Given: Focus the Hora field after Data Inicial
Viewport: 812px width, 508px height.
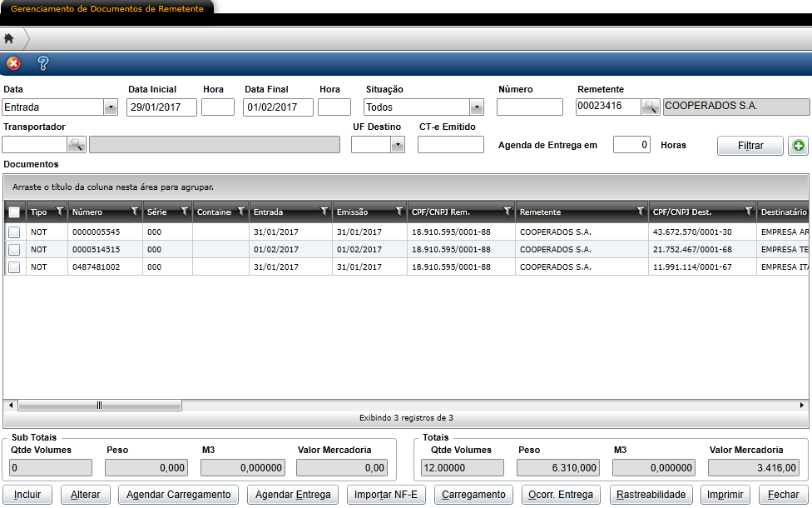Looking at the screenshot, I should pos(218,107).
